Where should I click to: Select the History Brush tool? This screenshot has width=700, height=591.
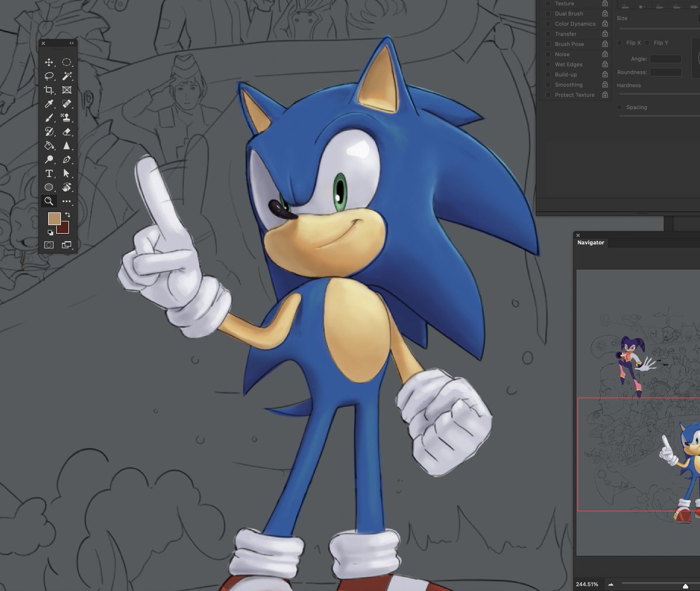point(49,132)
